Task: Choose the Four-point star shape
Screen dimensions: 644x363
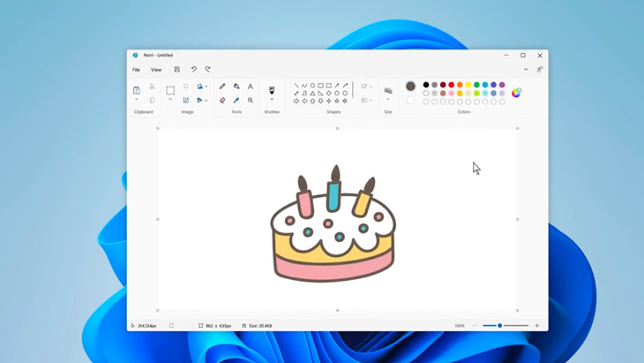Action: (x=328, y=102)
